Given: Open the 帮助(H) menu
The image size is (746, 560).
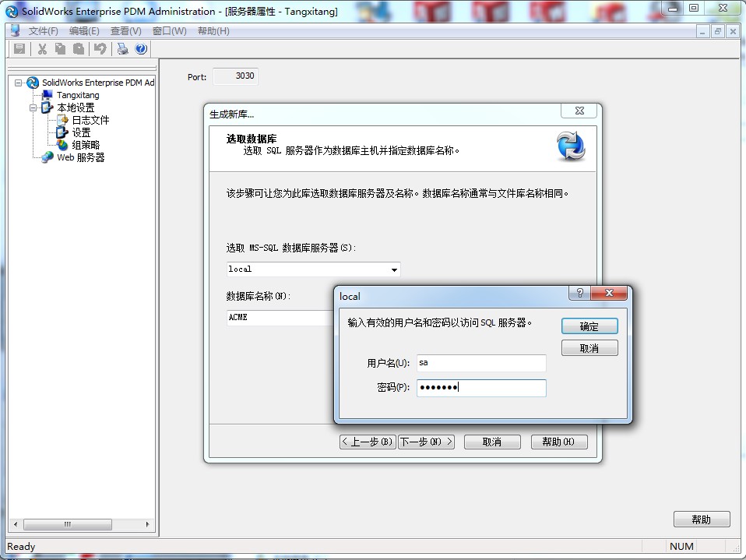Looking at the screenshot, I should [213, 31].
